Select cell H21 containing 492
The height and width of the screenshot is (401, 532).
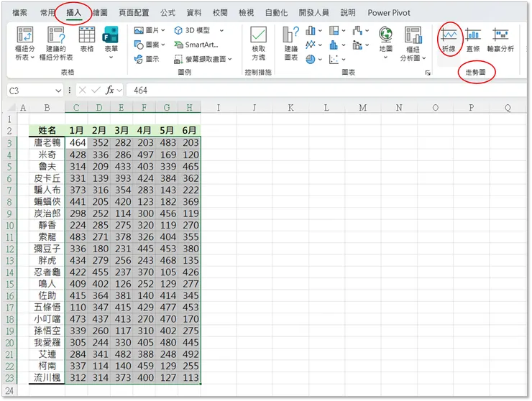coord(189,354)
